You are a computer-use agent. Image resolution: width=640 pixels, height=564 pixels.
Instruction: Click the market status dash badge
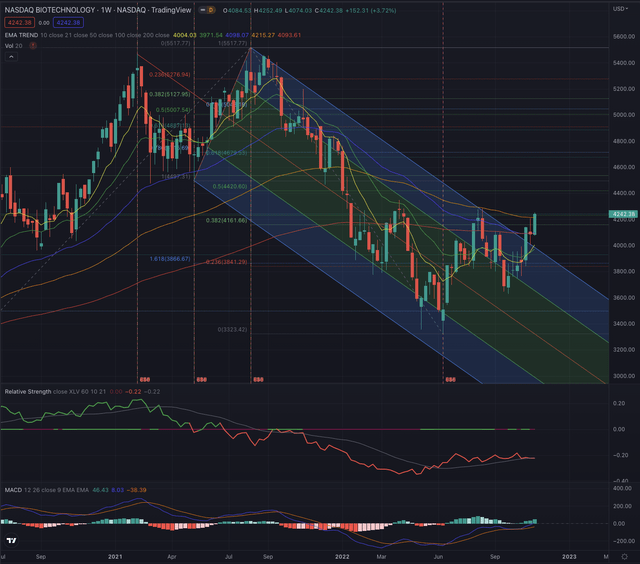pos(203,10)
